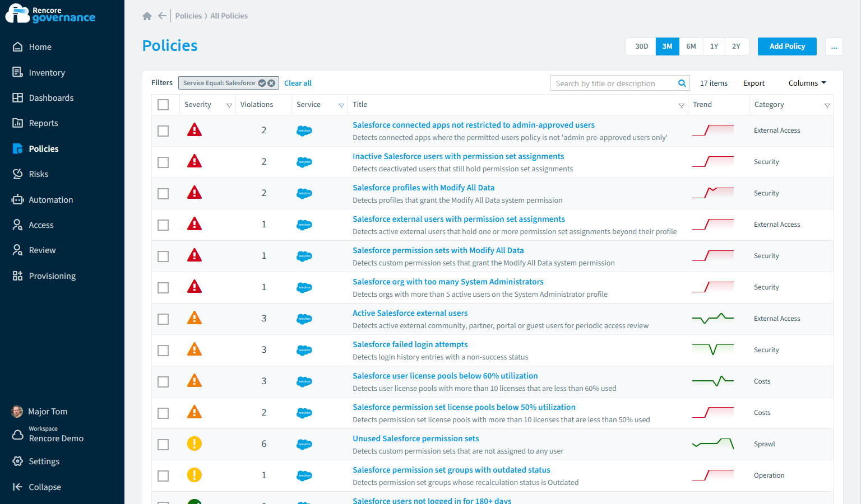Image resolution: width=861 pixels, height=504 pixels.
Task: Sort by the Trend column header
Action: pyautogui.click(x=702, y=105)
